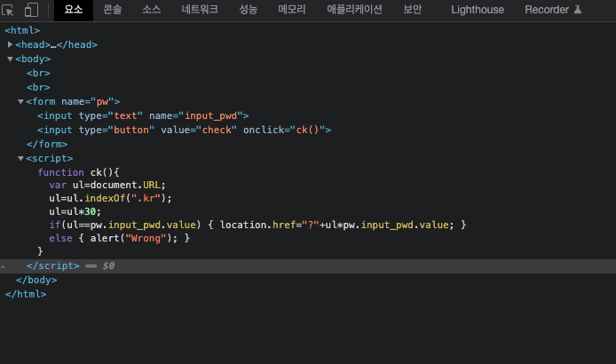Select the second br element
Viewport: 616px width, 364px height.
38,87
